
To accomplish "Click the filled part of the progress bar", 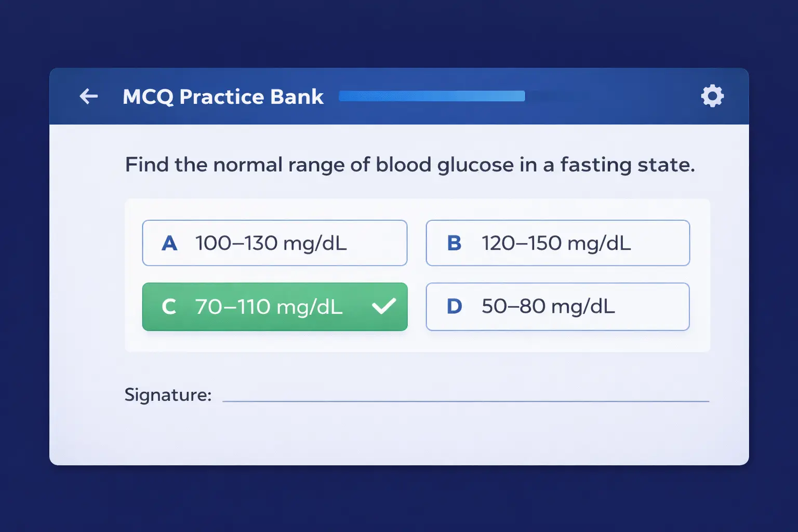I will [x=431, y=96].
